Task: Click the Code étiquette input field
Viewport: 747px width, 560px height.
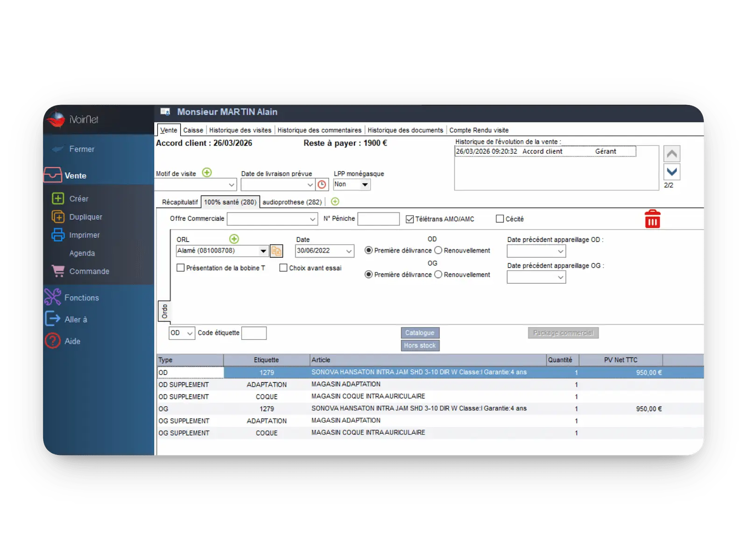Action: [254, 333]
